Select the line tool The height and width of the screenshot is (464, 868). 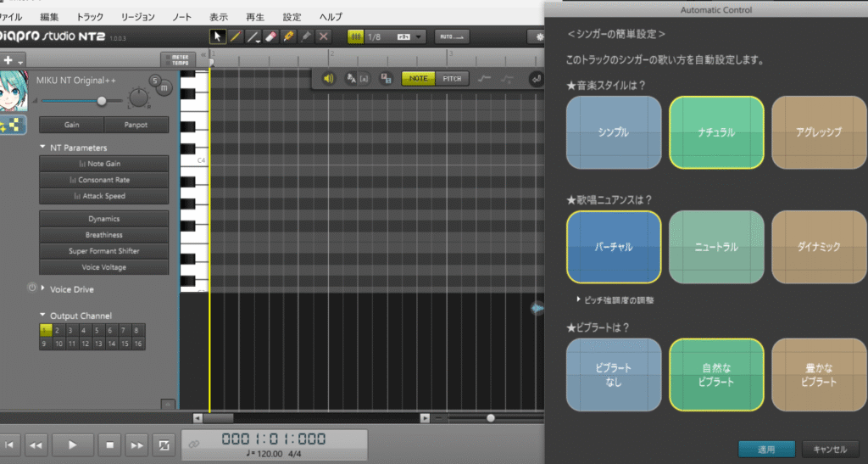(x=253, y=36)
